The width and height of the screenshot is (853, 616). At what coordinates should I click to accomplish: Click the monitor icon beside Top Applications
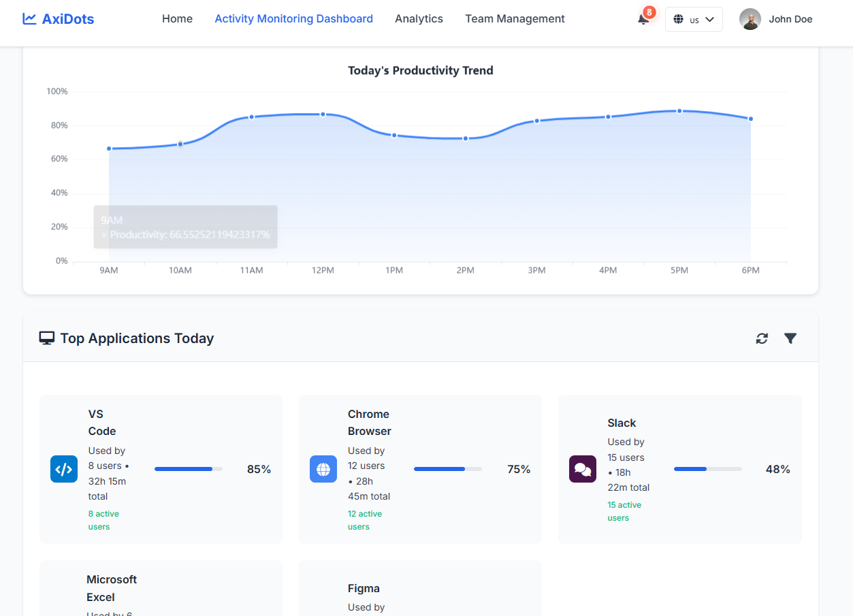click(x=46, y=338)
